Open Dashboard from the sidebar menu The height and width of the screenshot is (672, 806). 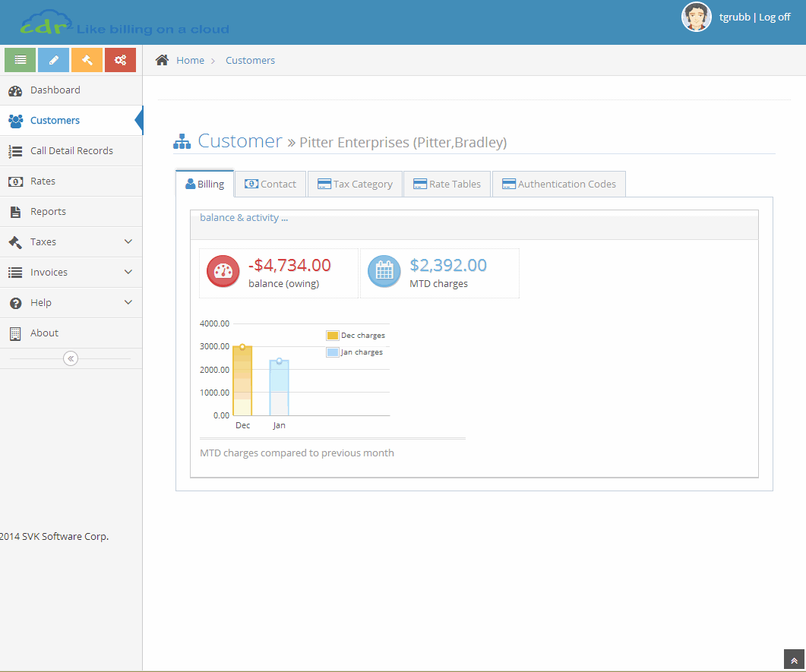pos(71,90)
